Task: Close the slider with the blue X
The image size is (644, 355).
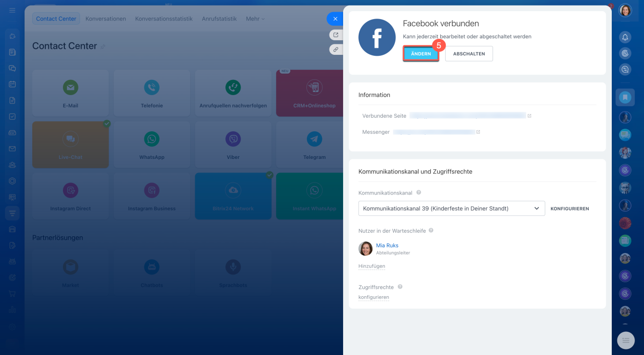Action: point(335,19)
